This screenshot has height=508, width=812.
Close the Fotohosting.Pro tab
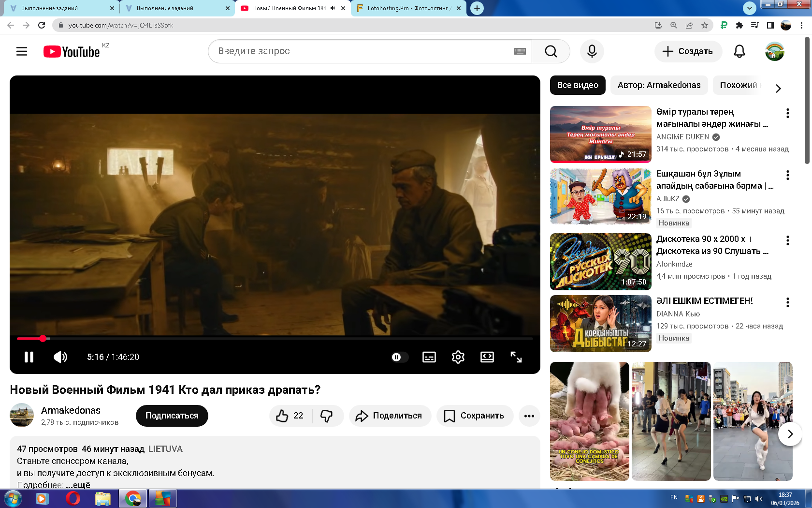click(x=459, y=8)
